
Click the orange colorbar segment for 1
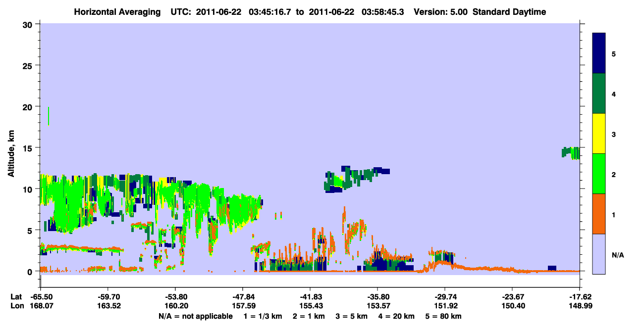tap(599, 214)
